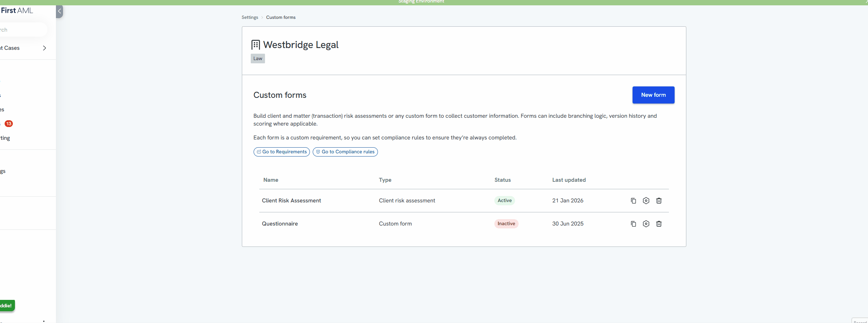Click the Name column header
Screen dimensions: 868x323
tap(271, 180)
